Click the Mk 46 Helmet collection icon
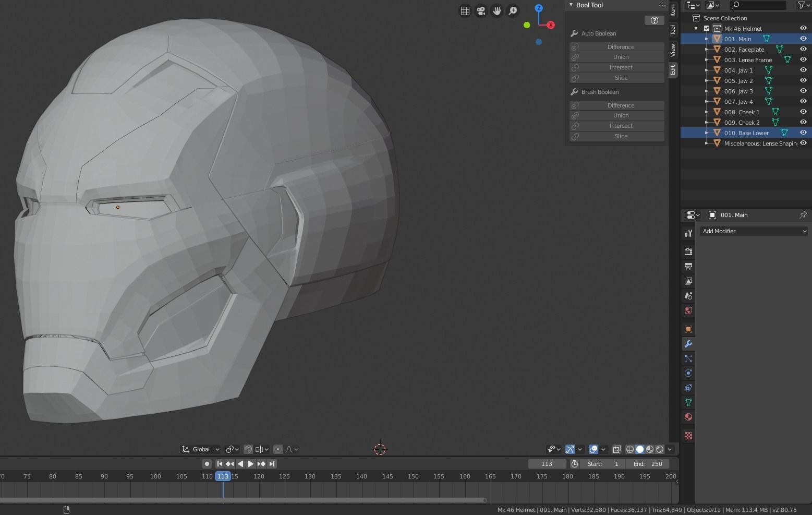812x515 pixels. point(717,28)
